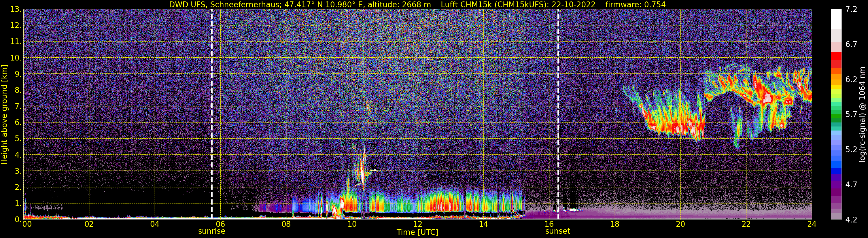Viewport: 868px width, 238px height.
Task: Click the time axis tick label '08'
Action: click(x=286, y=224)
